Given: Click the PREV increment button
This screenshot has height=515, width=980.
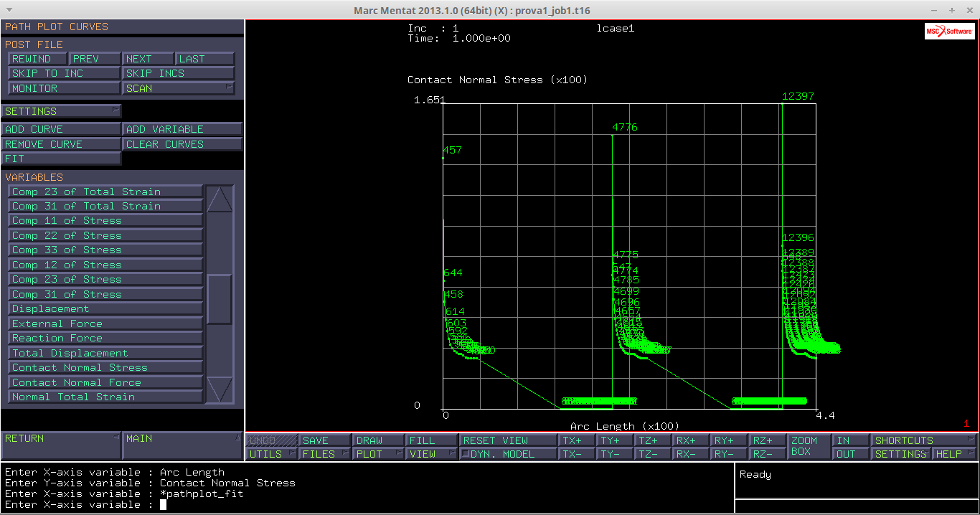Looking at the screenshot, I should click(95, 59).
